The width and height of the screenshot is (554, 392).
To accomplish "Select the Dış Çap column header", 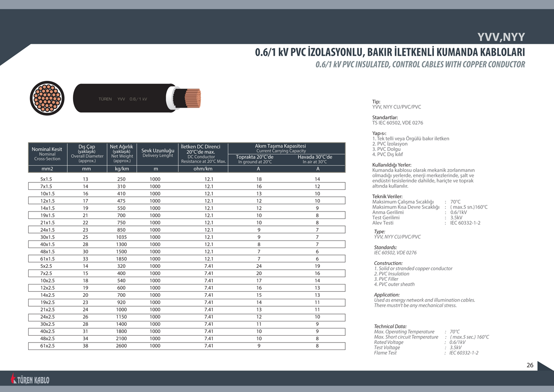I will pos(87,154).
